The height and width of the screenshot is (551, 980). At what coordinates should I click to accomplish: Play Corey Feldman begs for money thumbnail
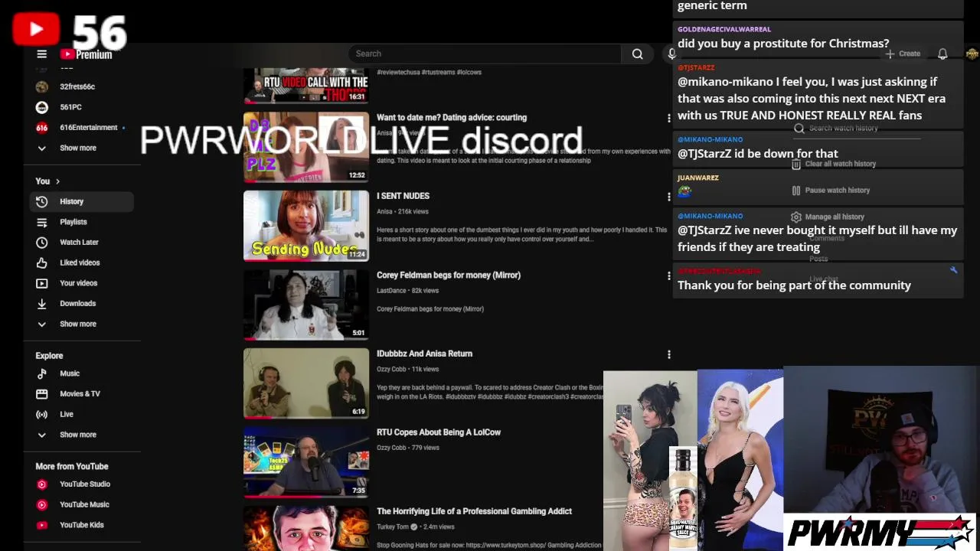point(306,305)
